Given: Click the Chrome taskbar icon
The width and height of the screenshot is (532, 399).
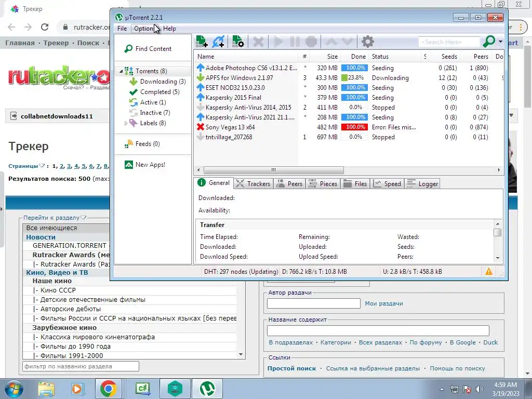Looking at the screenshot, I should pos(109,389).
